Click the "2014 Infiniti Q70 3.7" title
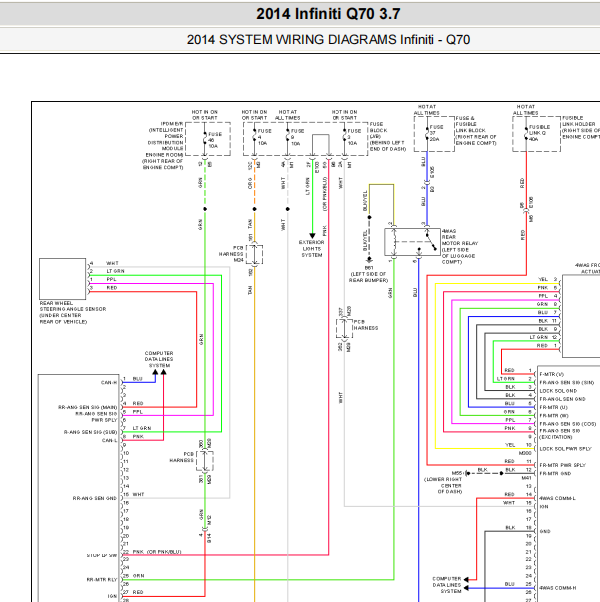 [x=328, y=14]
